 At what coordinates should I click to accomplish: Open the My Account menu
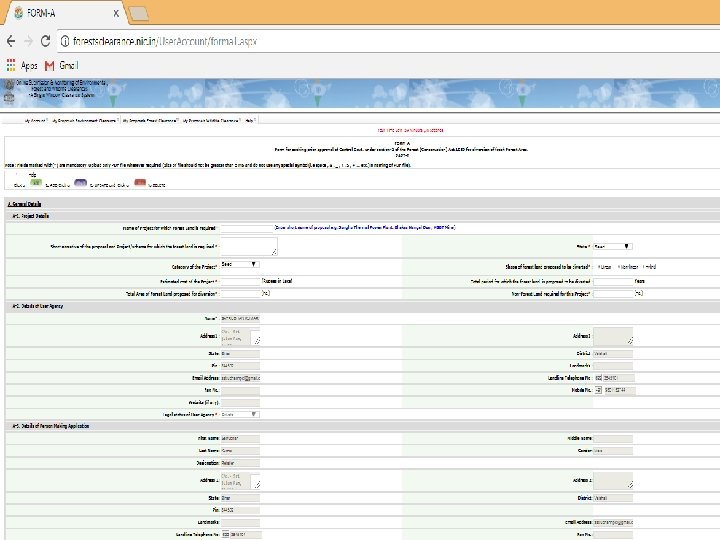point(35,120)
